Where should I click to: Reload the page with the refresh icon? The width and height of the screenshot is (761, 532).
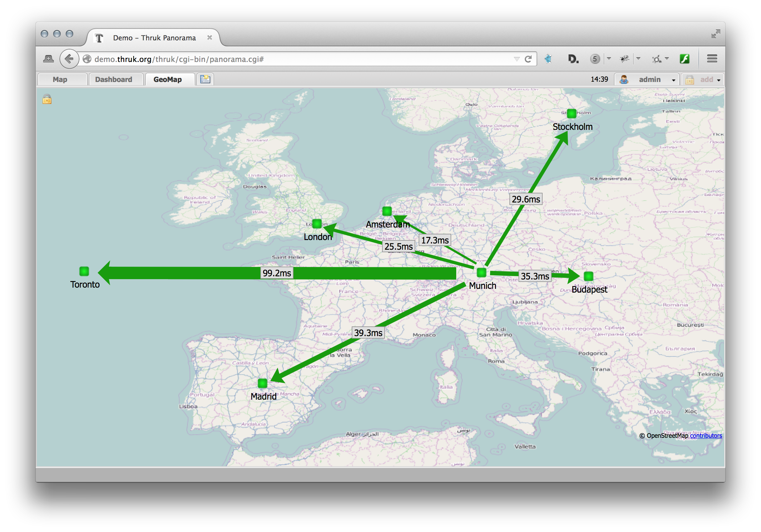[528, 59]
